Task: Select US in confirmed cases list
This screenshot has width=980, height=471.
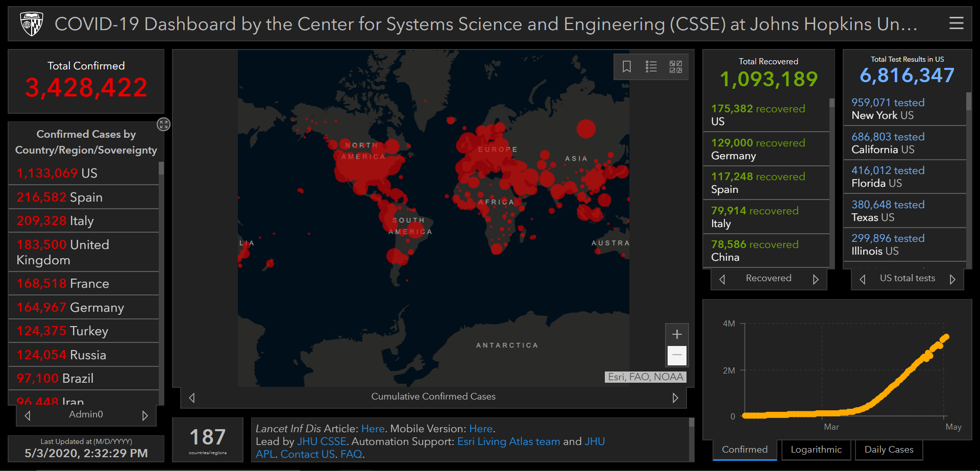Action: [84, 173]
